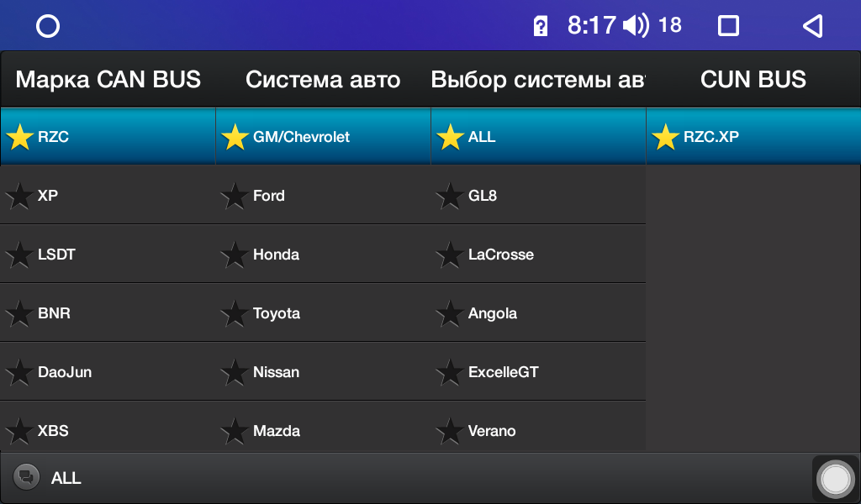The image size is (861, 504).
Task: Toggle favorite star for LaCrosse
Action: pyautogui.click(x=450, y=255)
